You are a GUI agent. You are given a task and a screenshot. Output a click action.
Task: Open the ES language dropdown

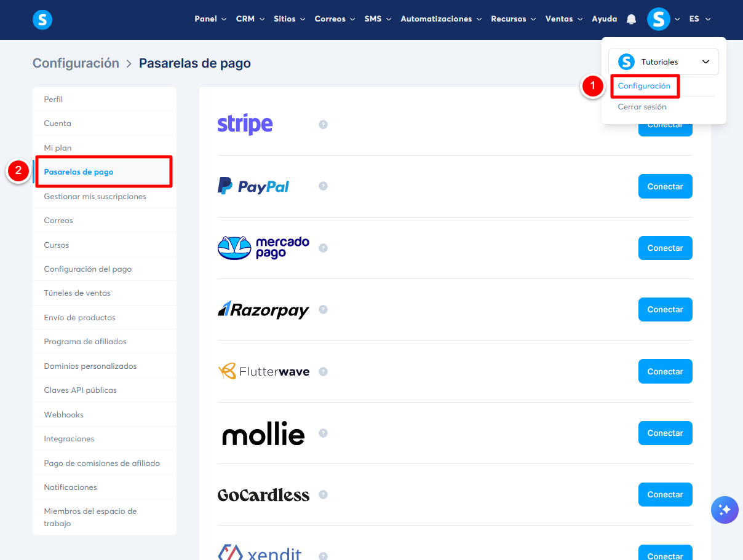click(700, 19)
